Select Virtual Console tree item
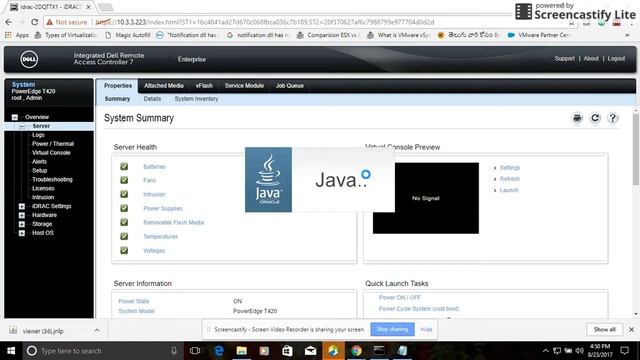 51,153
